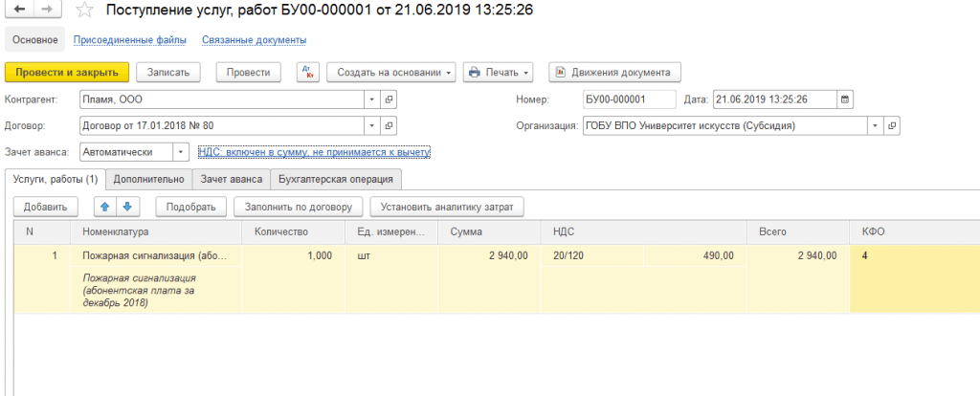Open Движения документа report
This screenshot has height=396, width=980.
(x=615, y=72)
